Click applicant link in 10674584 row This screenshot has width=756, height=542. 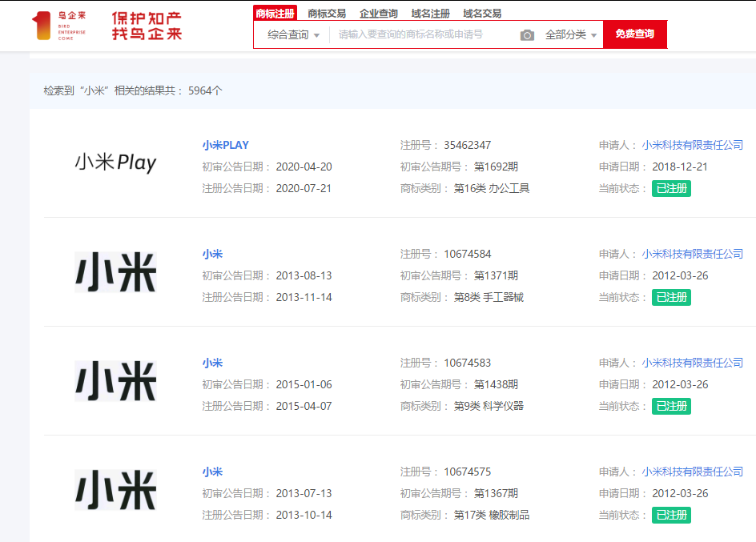(693, 254)
